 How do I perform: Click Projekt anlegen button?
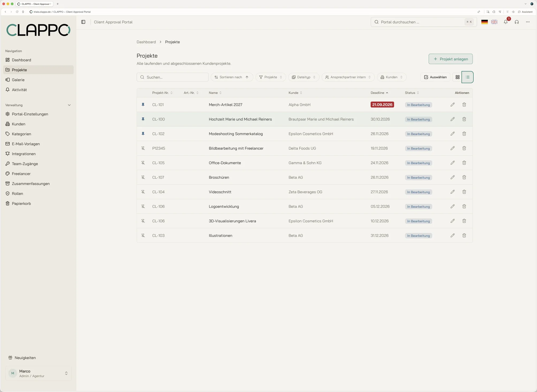(x=451, y=59)
